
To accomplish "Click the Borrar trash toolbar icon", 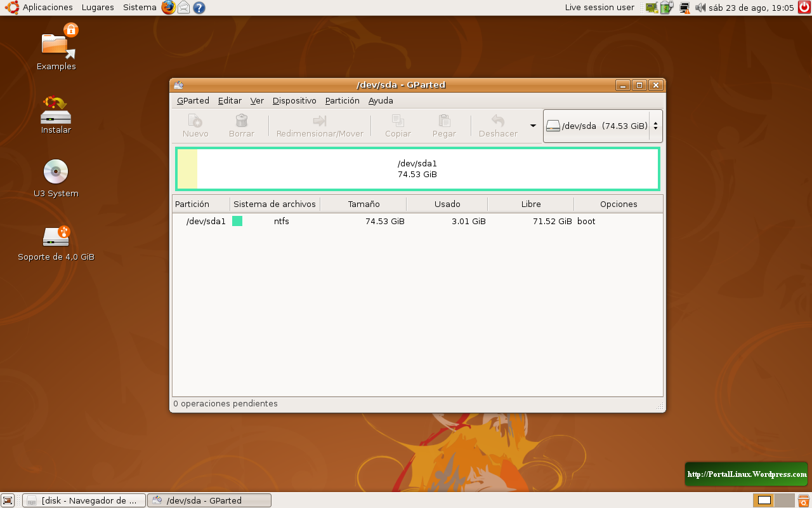I will pos(241,121).
